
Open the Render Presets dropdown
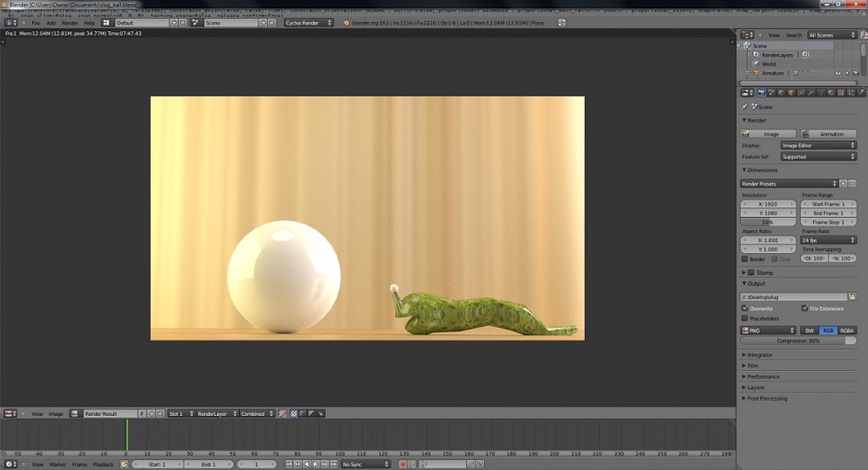pyautogui.click(x=789, y=184)
